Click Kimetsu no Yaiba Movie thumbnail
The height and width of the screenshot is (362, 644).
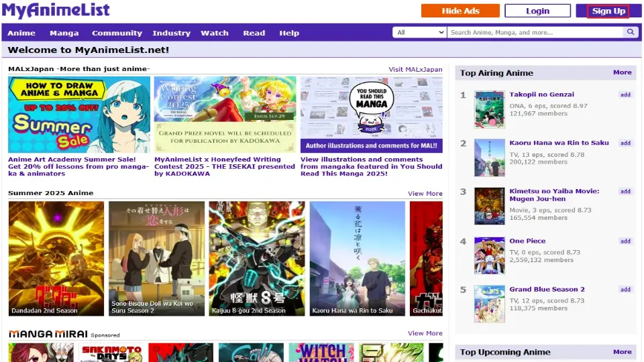[x=489, y=206]
